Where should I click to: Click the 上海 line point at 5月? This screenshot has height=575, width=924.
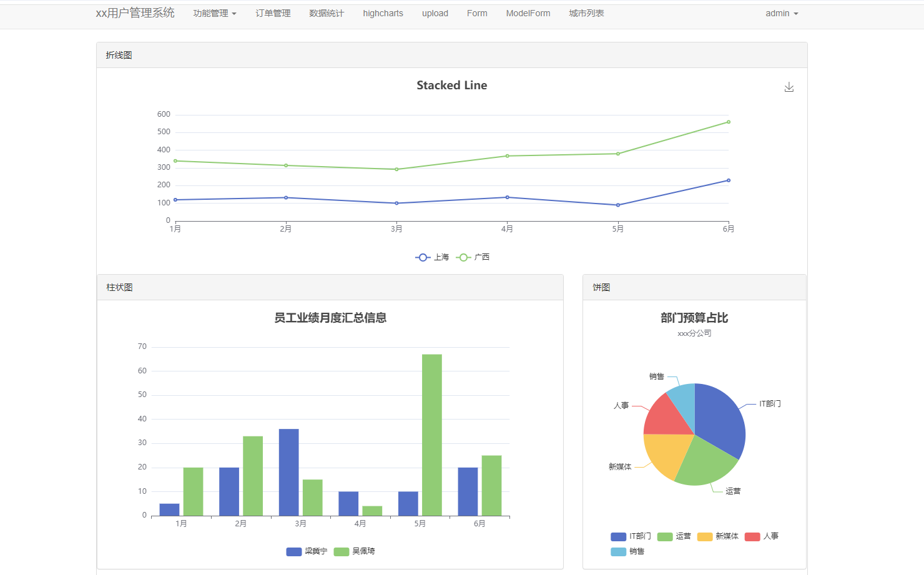coord(618,205)
